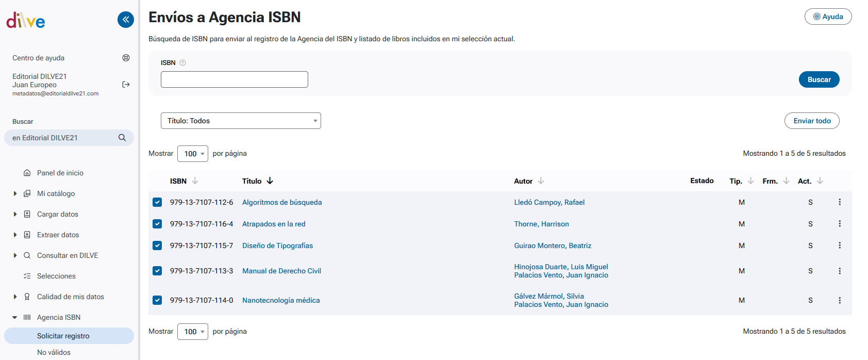Open the three-dot menu for Algoritmos de búsqueda
Screen dimensions: 868x360
pyautogui.click(x=839, y=202)
